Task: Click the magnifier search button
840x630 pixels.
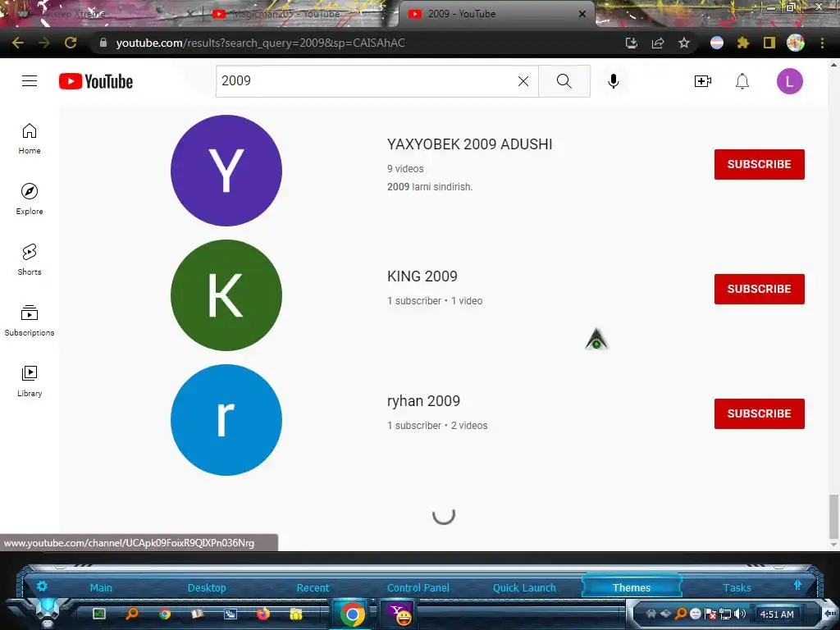Action: coord(564,81)
